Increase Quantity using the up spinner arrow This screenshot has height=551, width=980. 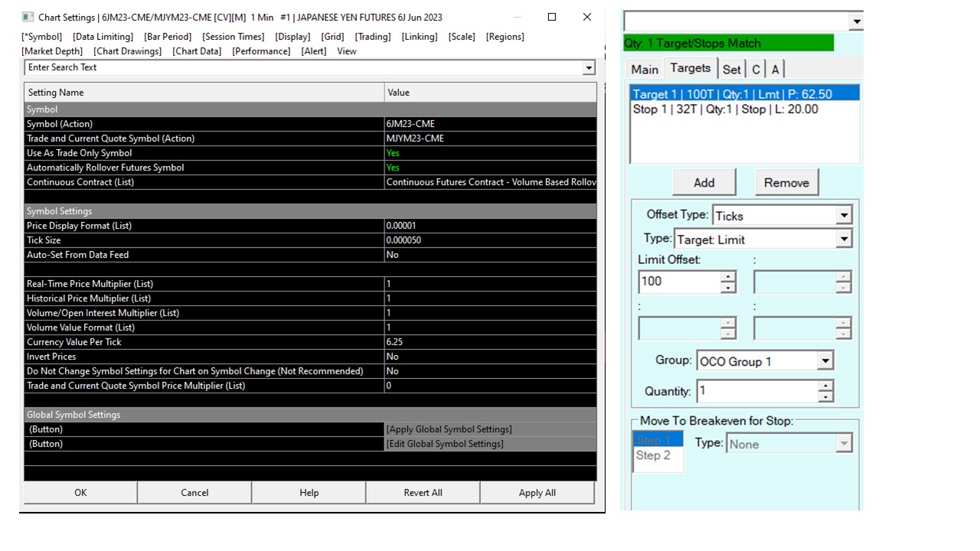point(825,386)
